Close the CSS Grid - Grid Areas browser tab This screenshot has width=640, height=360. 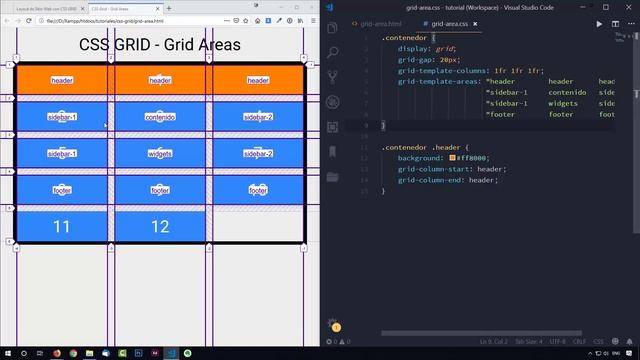[x=158, y=9]
